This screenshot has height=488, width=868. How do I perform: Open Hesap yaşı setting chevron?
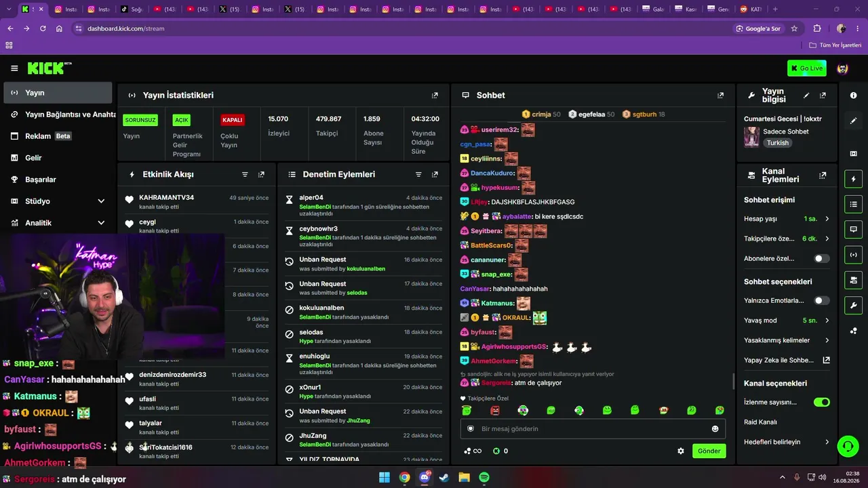pyautogui.click(x=827, y=219)
